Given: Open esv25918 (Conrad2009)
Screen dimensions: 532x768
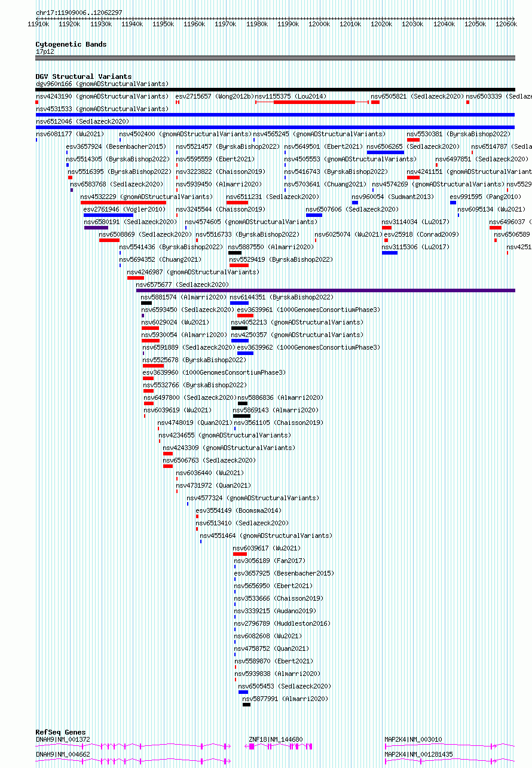Looking at the screenshot, I should tap(421, 234).
